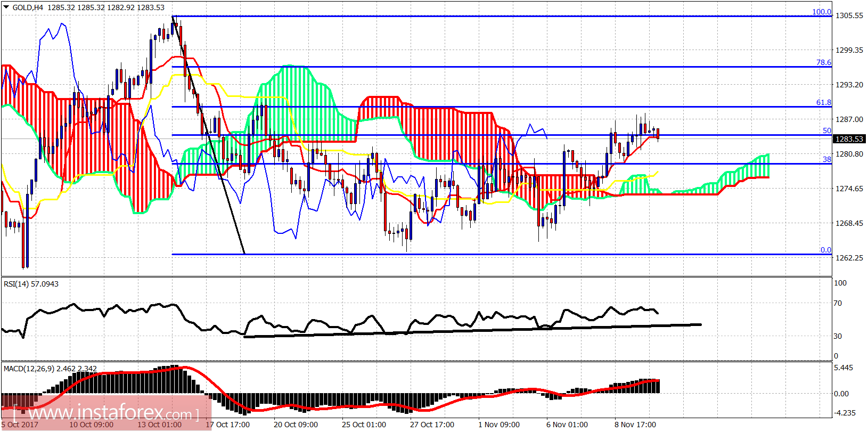Click the MACD 5.445 scale value
The width and height of the screenshot is (868, 432).
pos(844,368)
